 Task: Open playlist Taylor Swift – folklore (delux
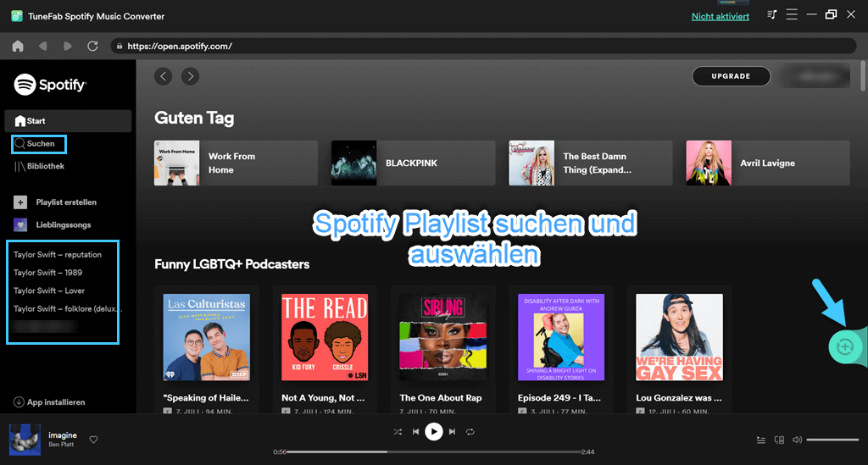67,308
